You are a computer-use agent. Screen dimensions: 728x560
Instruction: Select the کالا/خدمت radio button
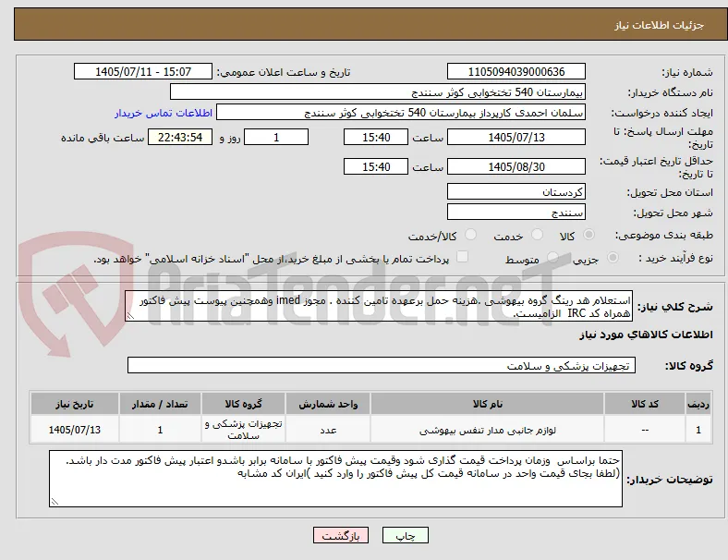(471, 235)
